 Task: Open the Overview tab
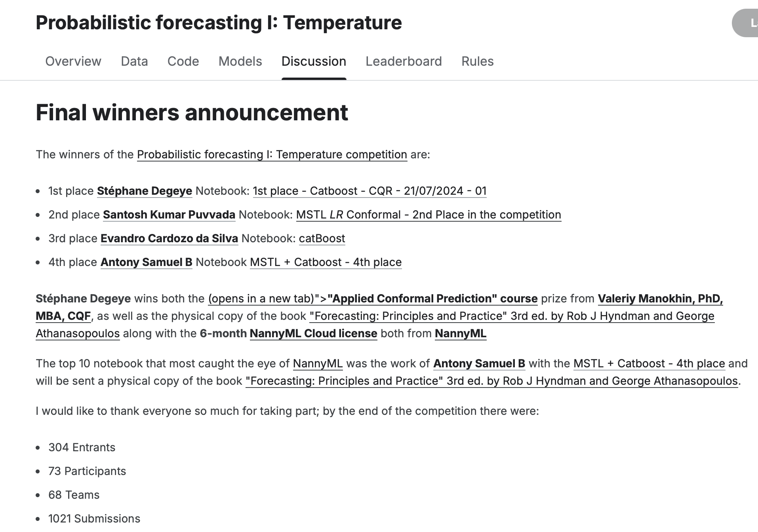[73, 61]
